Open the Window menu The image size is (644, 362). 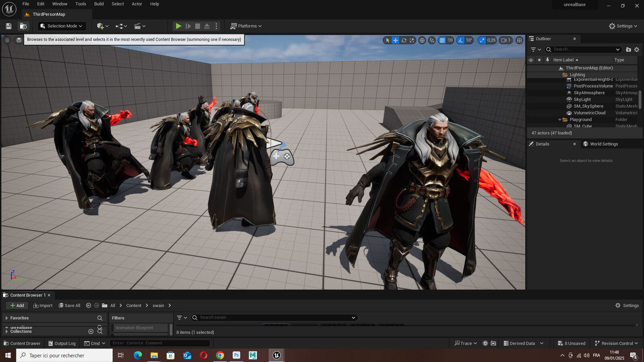[x=60, y=4]
